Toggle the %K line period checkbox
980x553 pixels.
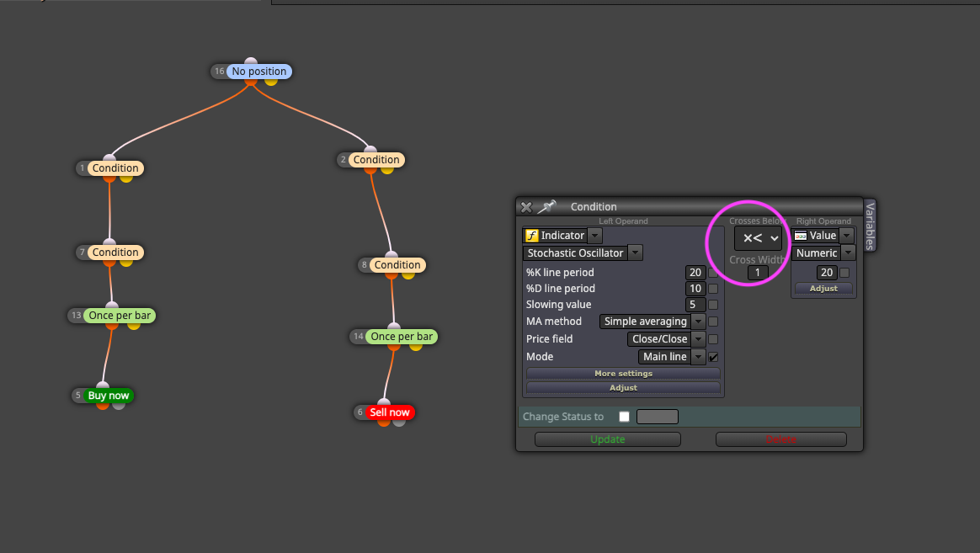[713, 273]
